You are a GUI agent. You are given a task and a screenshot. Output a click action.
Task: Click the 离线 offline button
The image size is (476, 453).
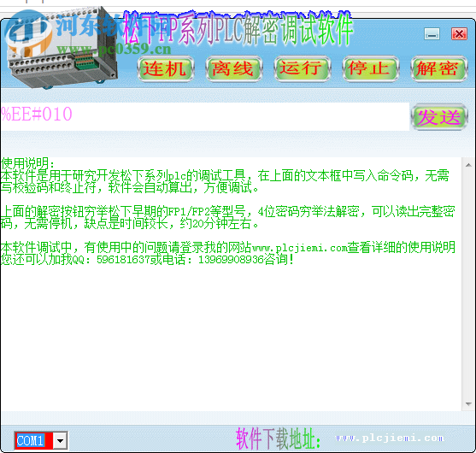[234, 68]
